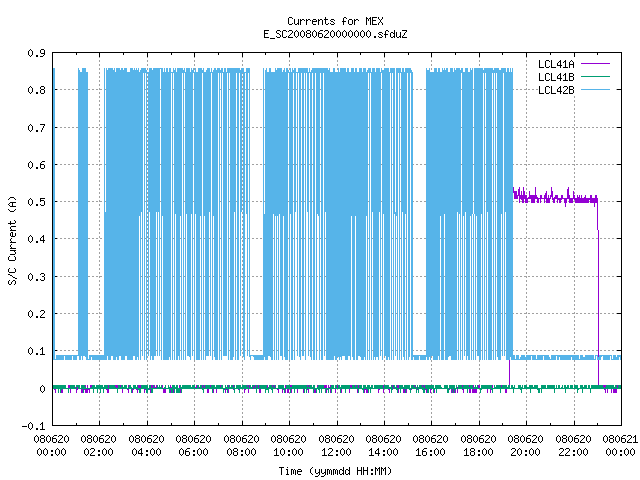Click the 080620 18:00 time tick label
Screen dimensions: 640x480
coord(479,446)
